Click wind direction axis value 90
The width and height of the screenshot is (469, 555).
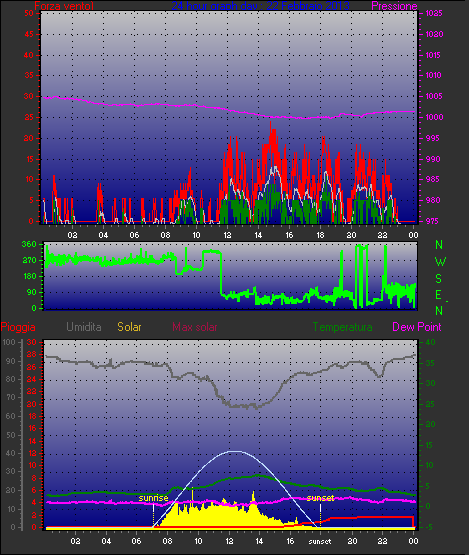pyautogui.click(x=32, y=292)
